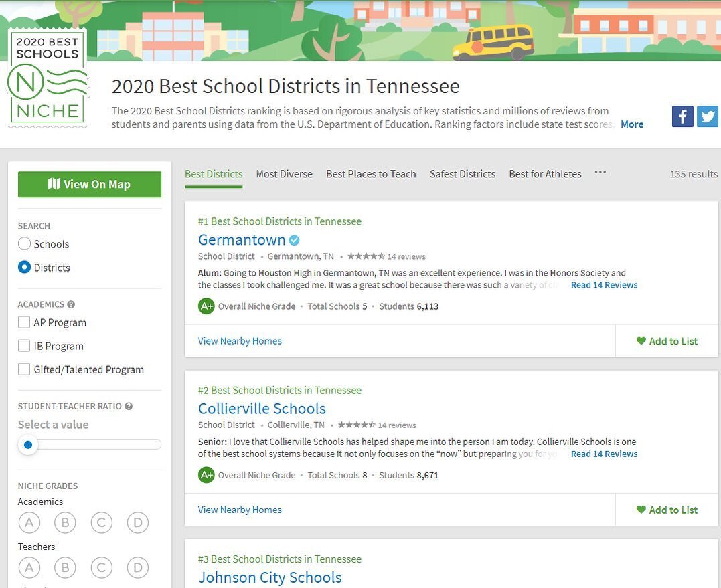Click the 'Total Schools 5' text

337,306
